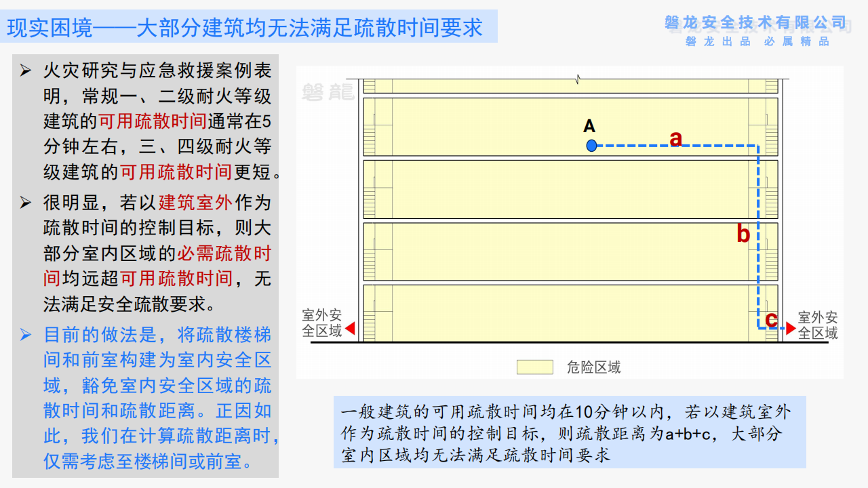Image resolution: width=868 pixels, height=488 pixels.
Task: Click the left 室外安全区域 label
Action: pyautogui.click(x=322, y=323)
